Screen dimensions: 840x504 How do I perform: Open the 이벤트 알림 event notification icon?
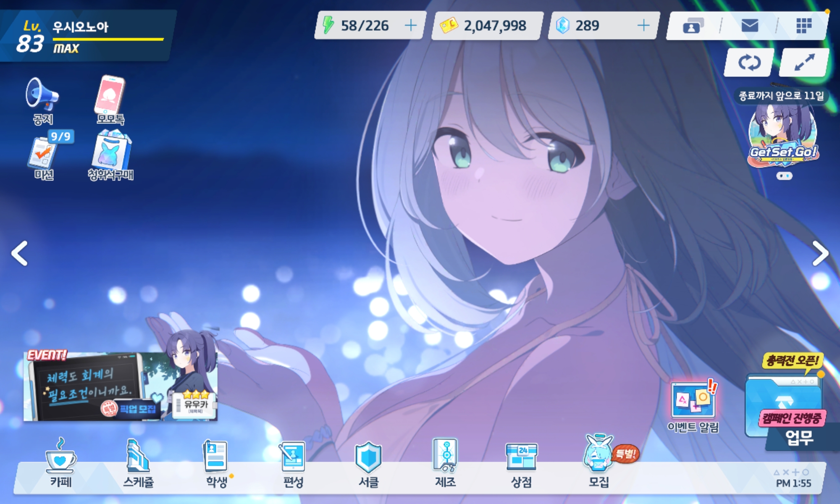coord(693,405)
